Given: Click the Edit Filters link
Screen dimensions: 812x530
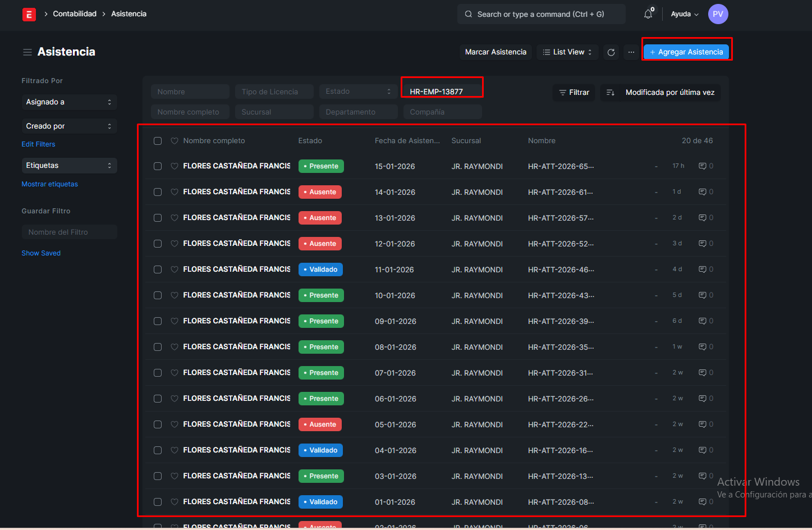Looking at the screenshot, I should coord(38,144).
